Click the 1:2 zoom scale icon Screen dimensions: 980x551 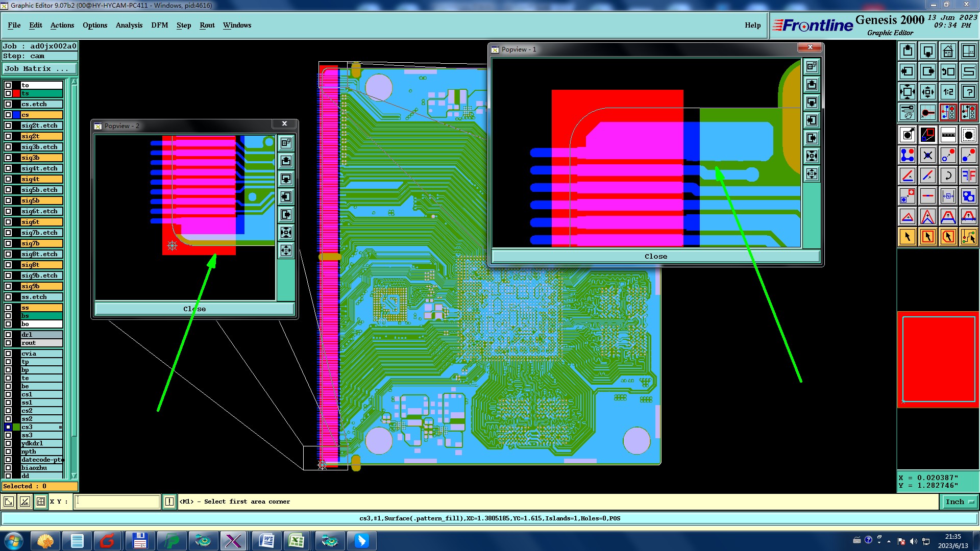click(x=948, y=92)
